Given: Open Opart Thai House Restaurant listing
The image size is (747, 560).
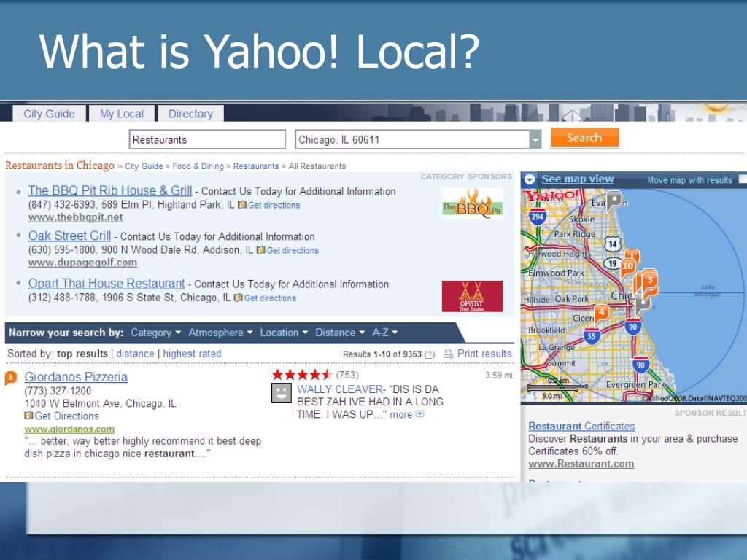Looking at the screenshot, I should (x=107, y=284).
